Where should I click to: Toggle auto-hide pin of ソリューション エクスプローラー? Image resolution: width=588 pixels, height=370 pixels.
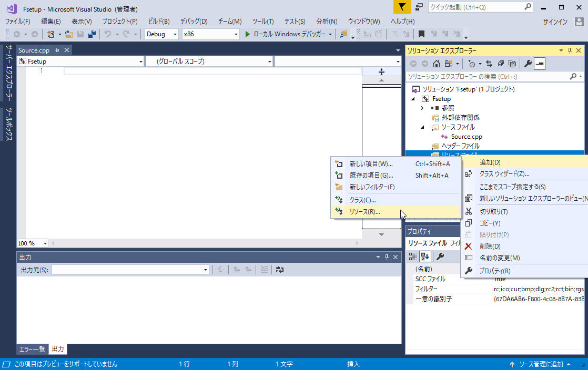point(570,50)
